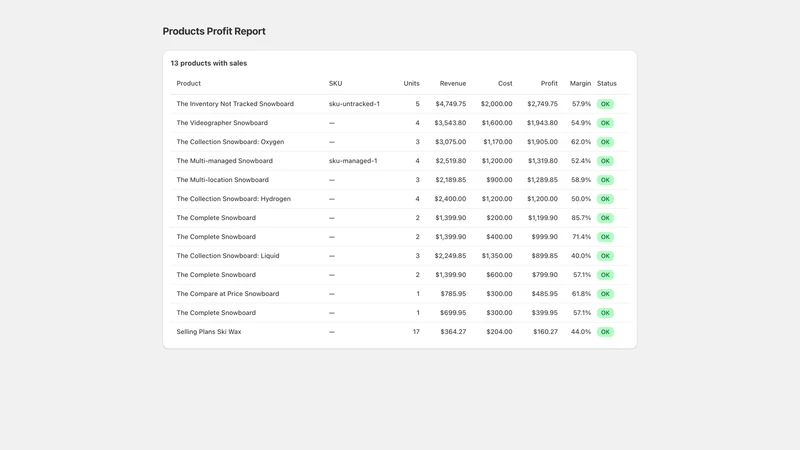
Task: Click the $900.00 cost cell
Action: 499,180
